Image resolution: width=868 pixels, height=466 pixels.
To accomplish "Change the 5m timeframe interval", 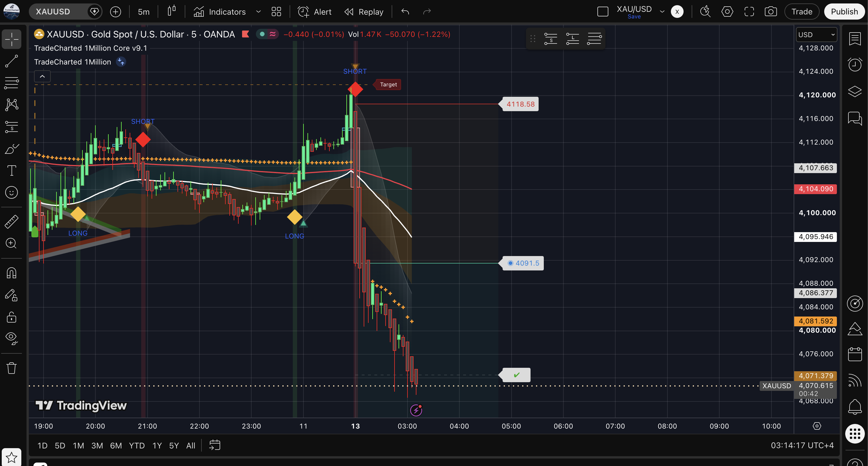I will click(x=144, y=12).
